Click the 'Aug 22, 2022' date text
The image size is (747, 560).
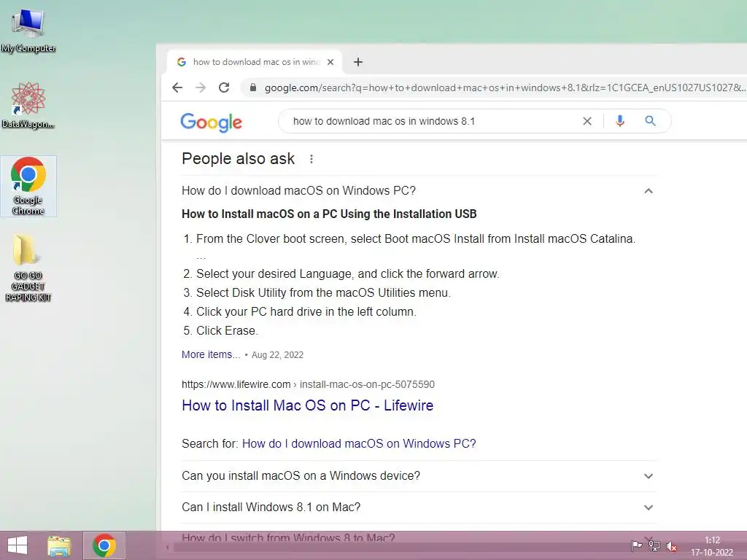point(277,355)
